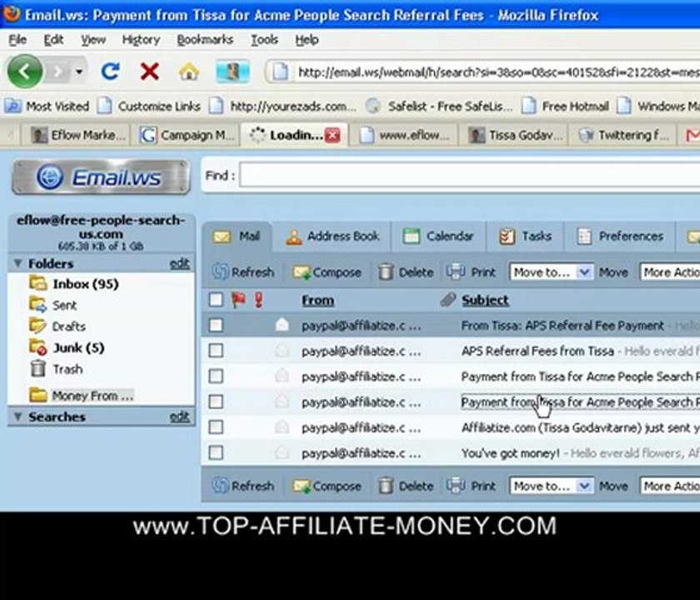The image size is (700, 600).
Task: Switch to the Campaign M... browser tab
Action: (187, 135)
